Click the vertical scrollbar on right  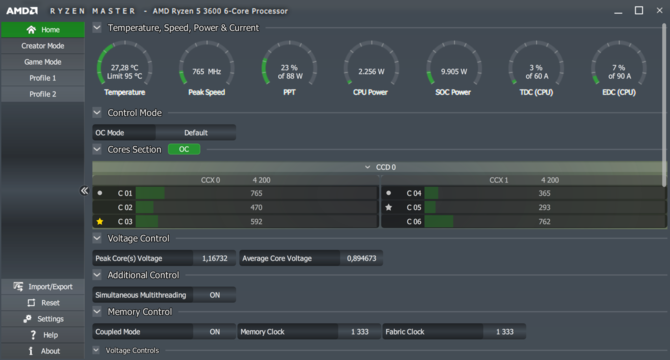click(664, 105)
